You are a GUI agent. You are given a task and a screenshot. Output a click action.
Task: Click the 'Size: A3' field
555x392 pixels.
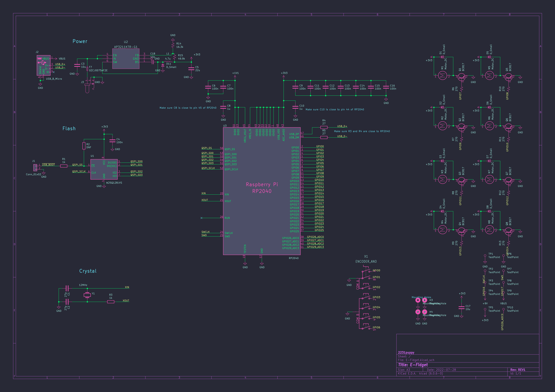[x=404, y=370]
